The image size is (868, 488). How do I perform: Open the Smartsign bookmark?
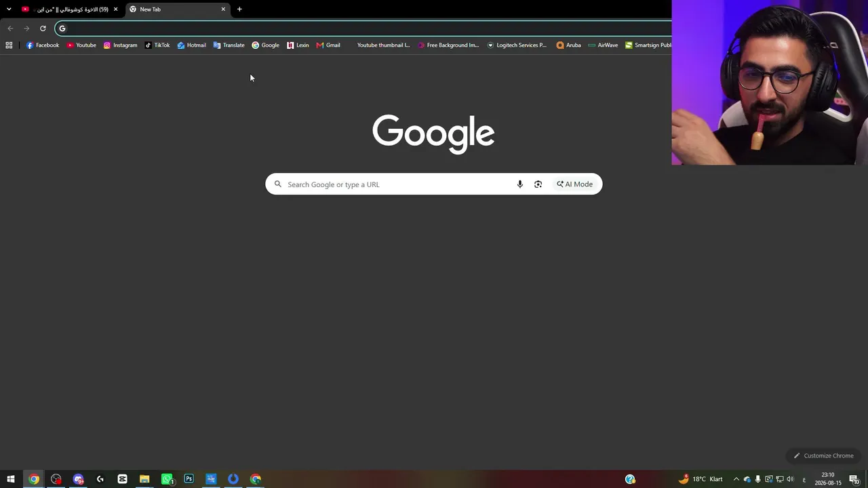(648, 45)
